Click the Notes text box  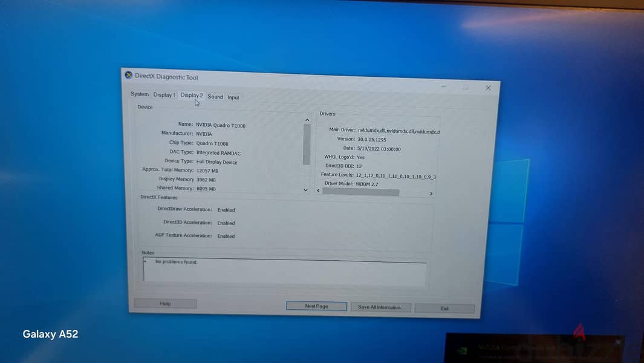coord(284,270)
